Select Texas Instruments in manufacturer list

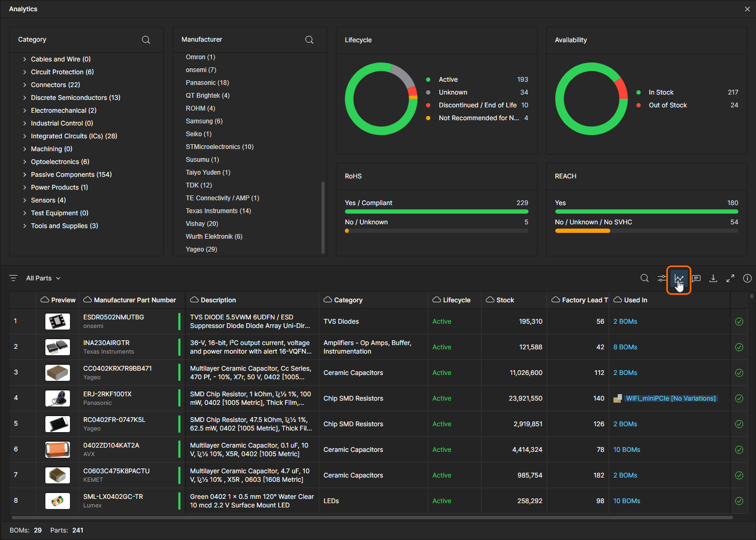tap(218, 211)
